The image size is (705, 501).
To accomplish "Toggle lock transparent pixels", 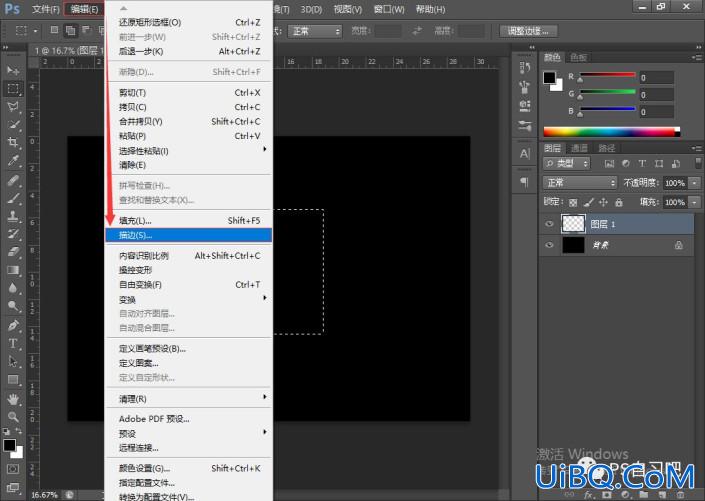I will tap(573, 202).
